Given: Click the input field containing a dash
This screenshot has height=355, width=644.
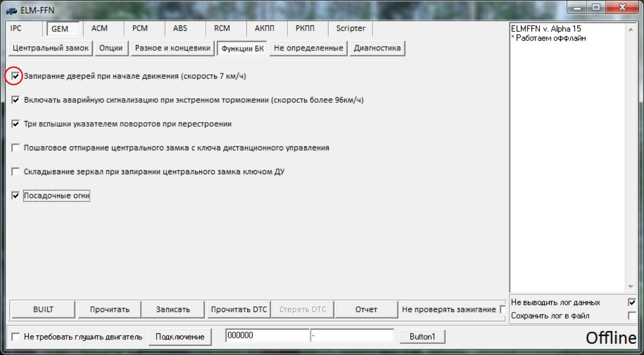Looking at the screenshot, I should point(352,335).
